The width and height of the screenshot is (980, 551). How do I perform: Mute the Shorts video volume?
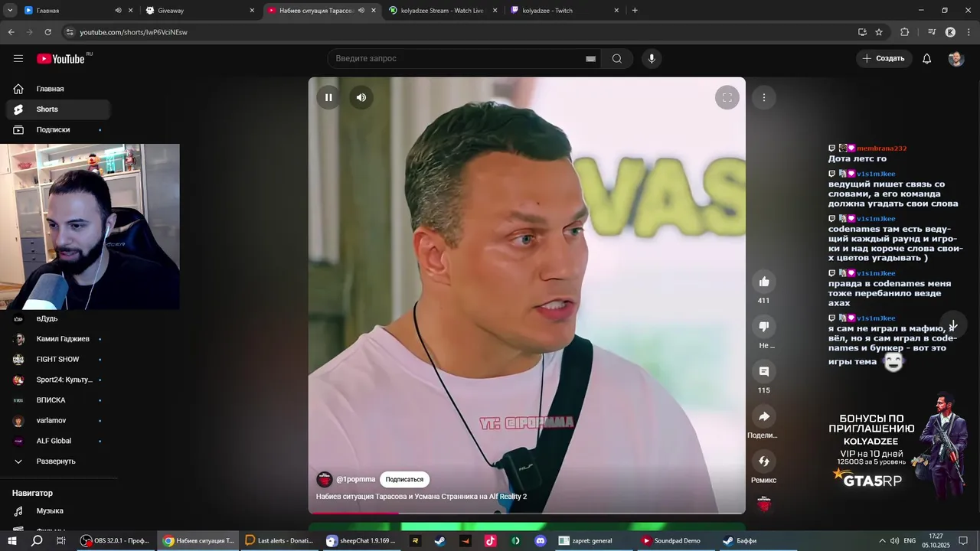[x=361, y=97]
